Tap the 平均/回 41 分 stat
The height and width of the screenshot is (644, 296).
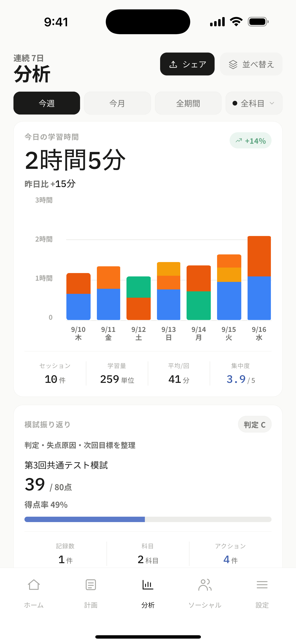point(179,373)
